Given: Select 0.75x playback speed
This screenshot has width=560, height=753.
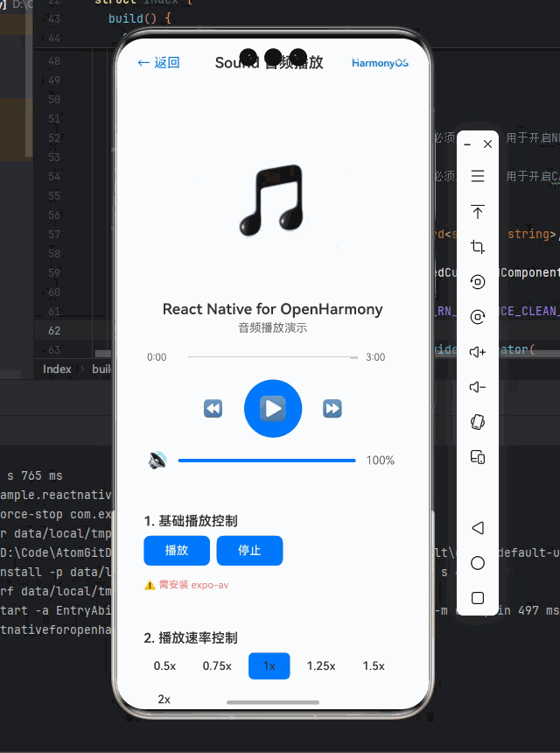Looking at the screenshot, I should tap(217, 666).
